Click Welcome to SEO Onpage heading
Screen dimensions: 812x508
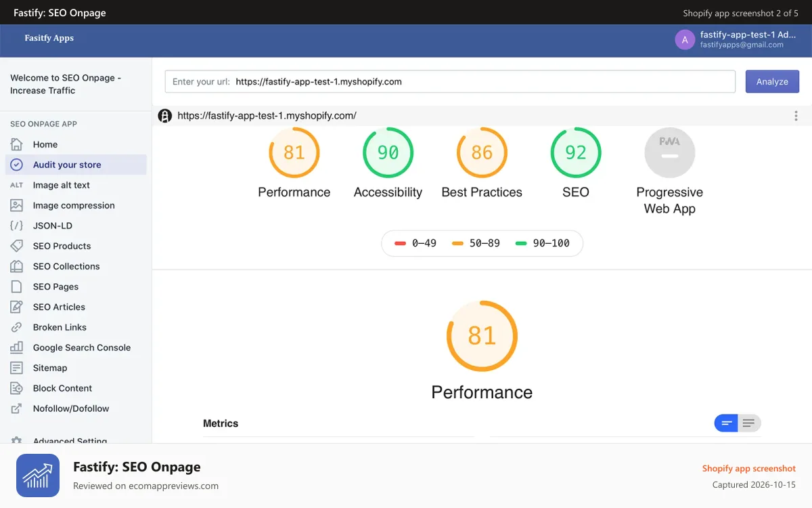tap(66, 84)
